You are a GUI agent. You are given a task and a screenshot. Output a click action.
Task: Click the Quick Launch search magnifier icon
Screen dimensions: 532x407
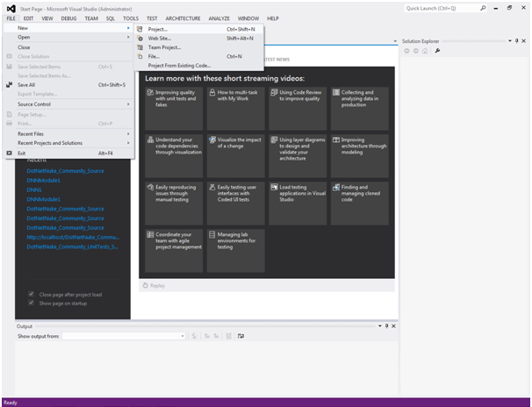pyautogui.click(x=483, y=8)
